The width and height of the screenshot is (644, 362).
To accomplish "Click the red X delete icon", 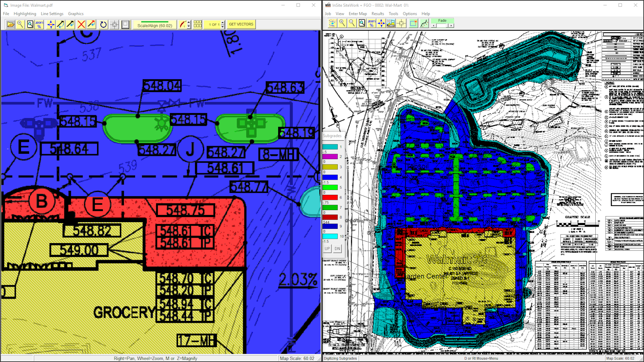I will tap(81, 25).
